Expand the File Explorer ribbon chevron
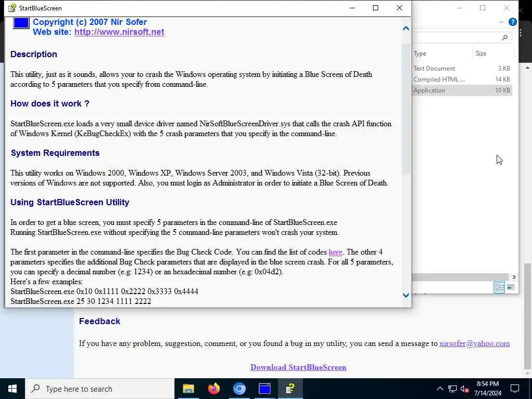The image size is (532, 399). [x=501, y=22]
